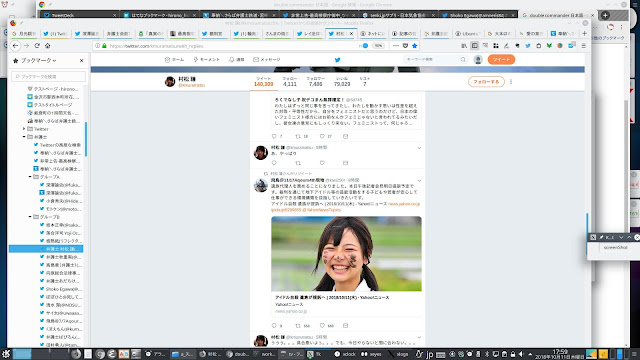The height and width of the screenshot is (360, 640).
Task: Reply to the あ、やっぱり tweet
Action: 274,163
